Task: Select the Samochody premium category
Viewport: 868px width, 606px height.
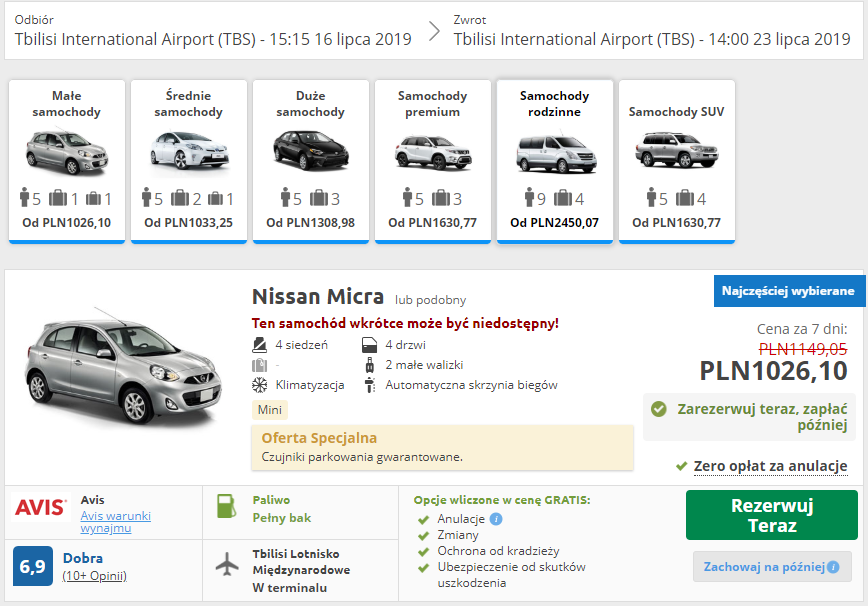Action: [x=433, y=161]
